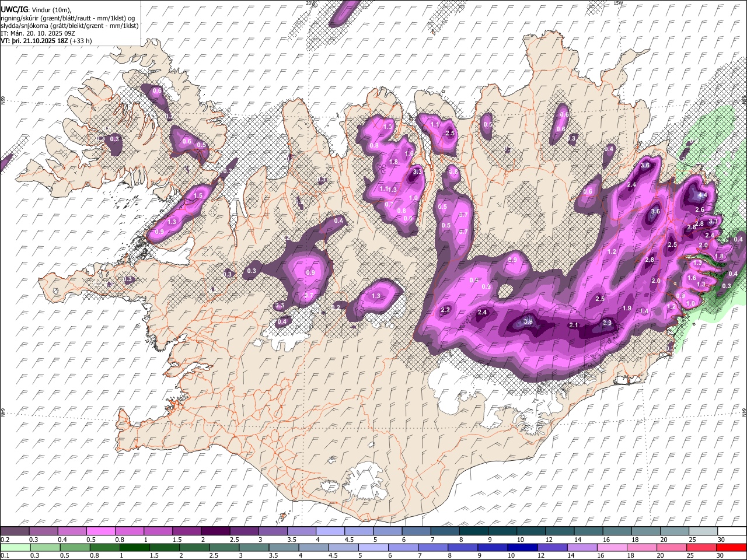Pick light pink bottom swatch between 16 and 18

point(611,547)
